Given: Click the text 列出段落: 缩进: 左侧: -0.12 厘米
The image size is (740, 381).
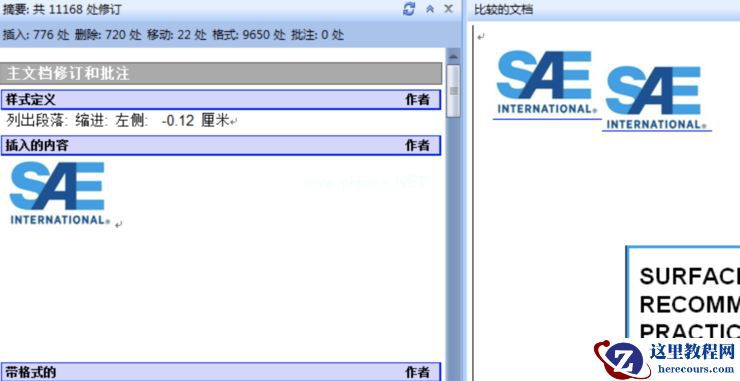Looking at the screenshot, I should 118,121.
